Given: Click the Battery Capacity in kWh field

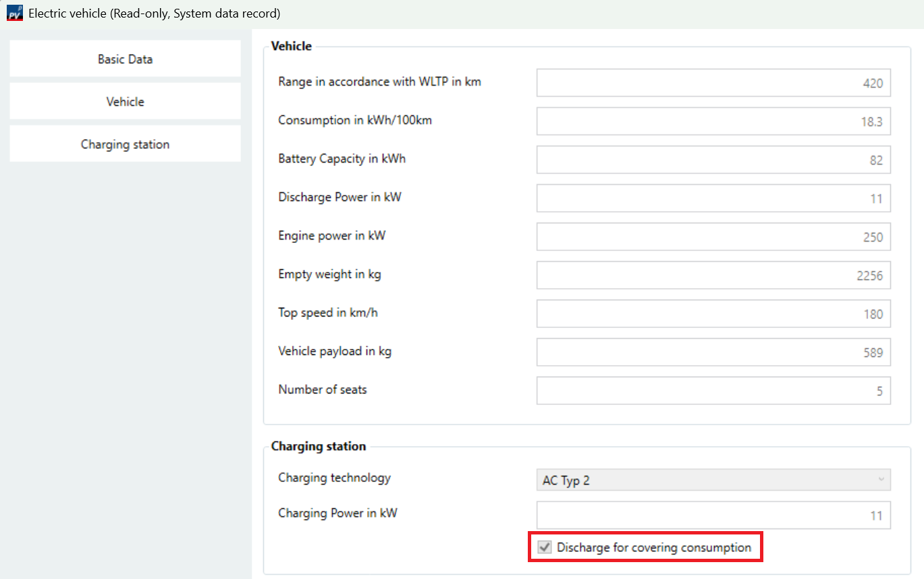Looking at the screenshot, I should click(x=713, y=160).
